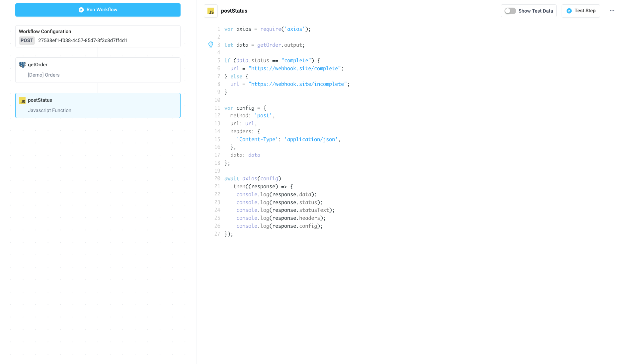The height and width of the screenshot is (364, 626).
Task: Click the getOrder.output expression on line 3
Action: coord(280,45)
